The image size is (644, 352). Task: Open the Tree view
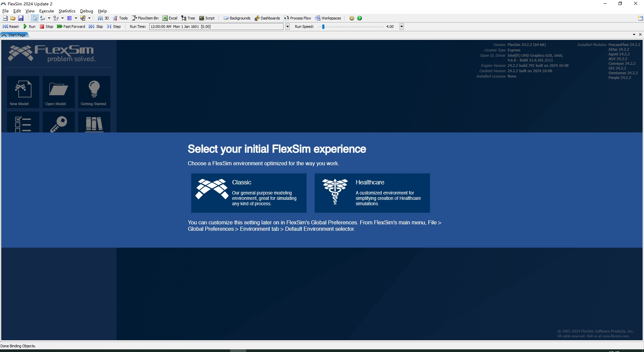tap(188, 18)
